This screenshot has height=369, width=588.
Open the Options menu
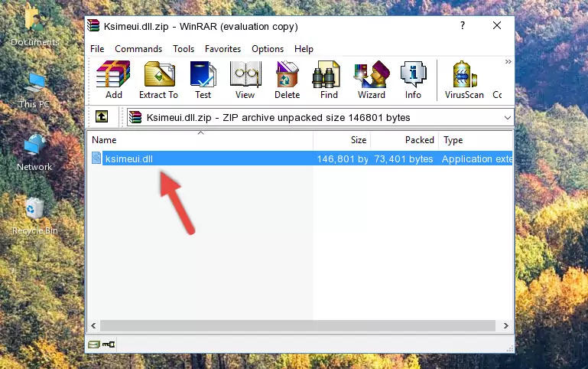pyautogui.click(x=268, y=49)
